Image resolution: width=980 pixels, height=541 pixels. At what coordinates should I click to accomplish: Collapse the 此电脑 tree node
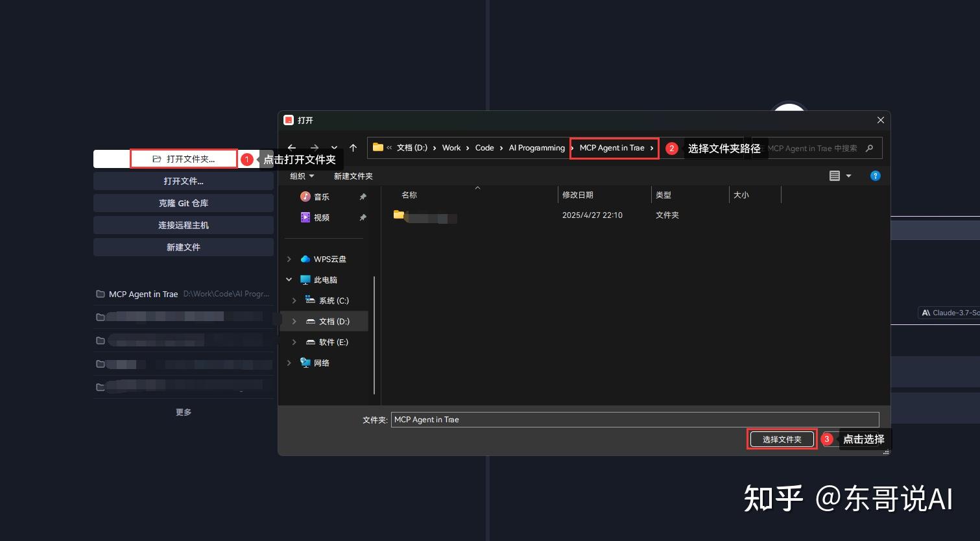[x=289, y=280]
